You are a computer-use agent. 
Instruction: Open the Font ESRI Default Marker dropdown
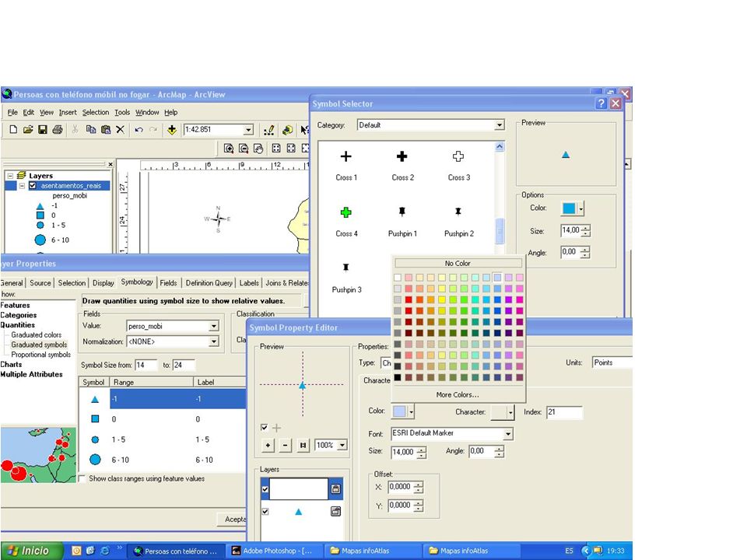click(508, 433)
